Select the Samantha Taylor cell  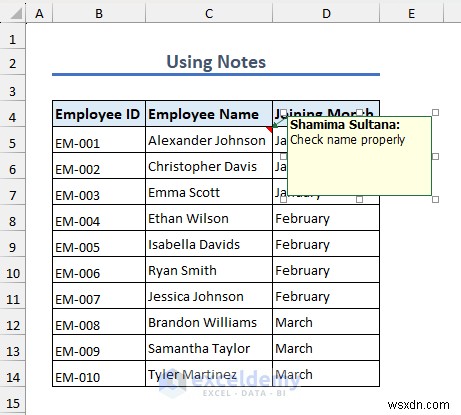coord(209,348)
